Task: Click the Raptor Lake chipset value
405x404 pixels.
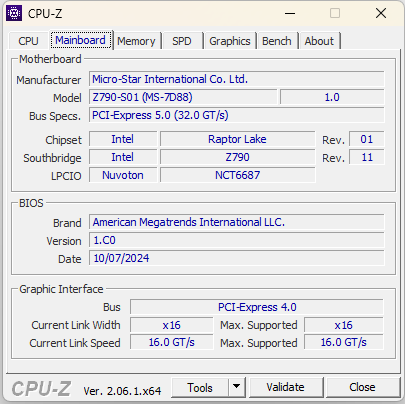Action: click(x=237, y=139)
